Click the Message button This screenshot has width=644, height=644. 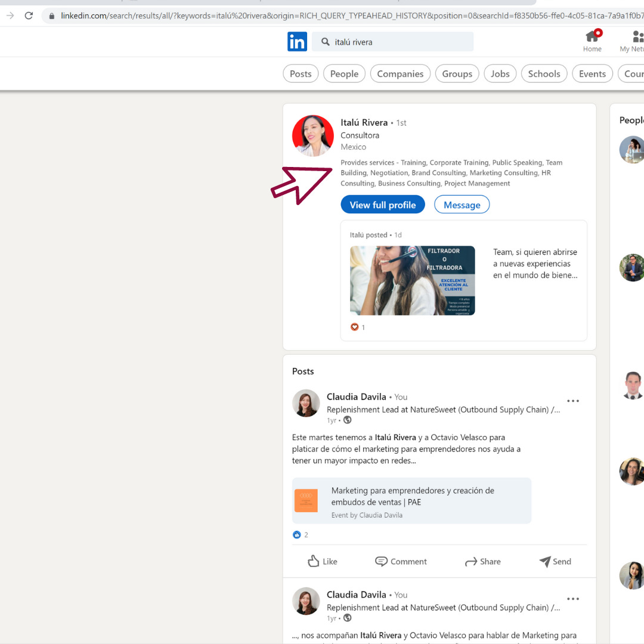[462, 205]
